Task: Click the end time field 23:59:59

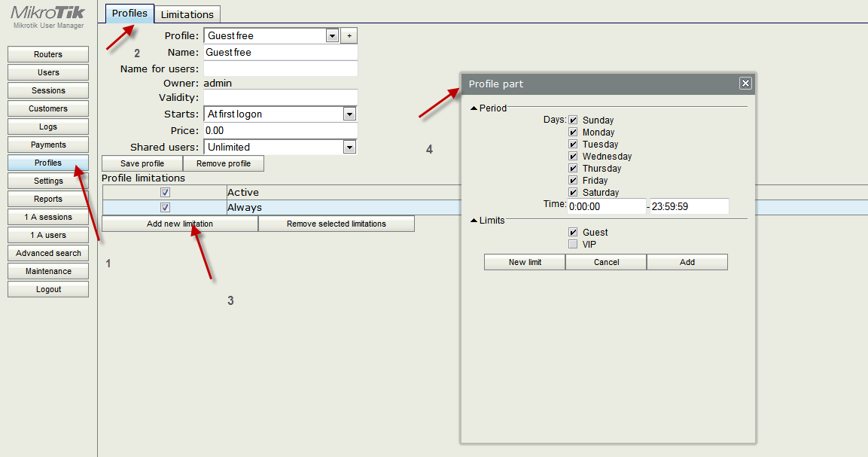Action: click(x=689, y=206)
